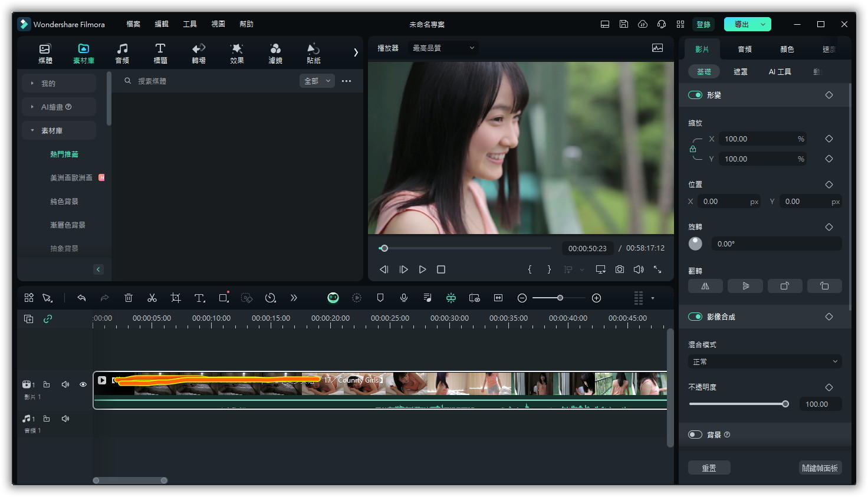Open the 最高品質 playback quality dropdown
Viewport: 868px width, 497px height.
pyautogui.click(x=443, y=48)
